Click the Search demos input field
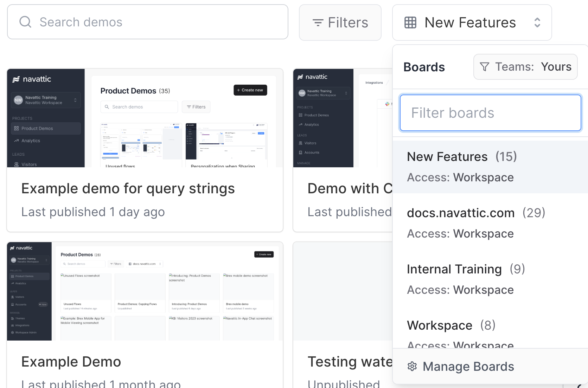The width and height of the screenshot is (588, 388). pos(148,22)
